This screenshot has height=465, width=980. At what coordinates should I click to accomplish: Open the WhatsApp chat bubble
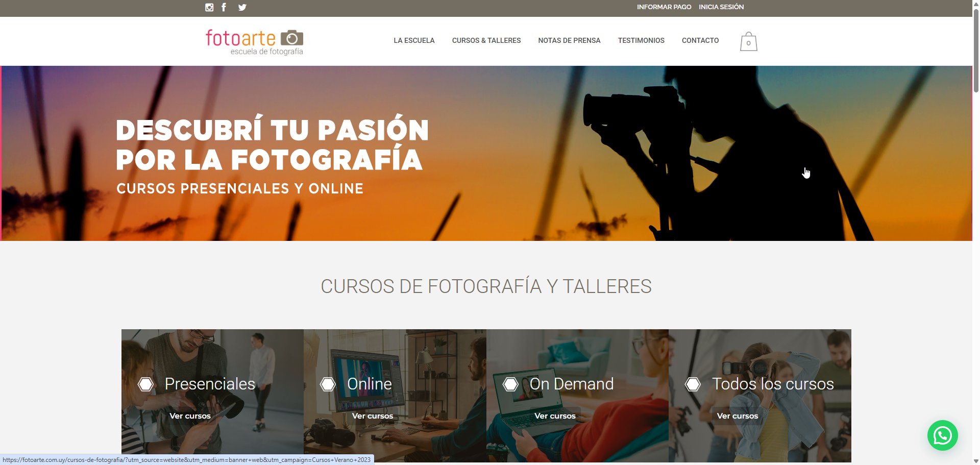[942, 435]
